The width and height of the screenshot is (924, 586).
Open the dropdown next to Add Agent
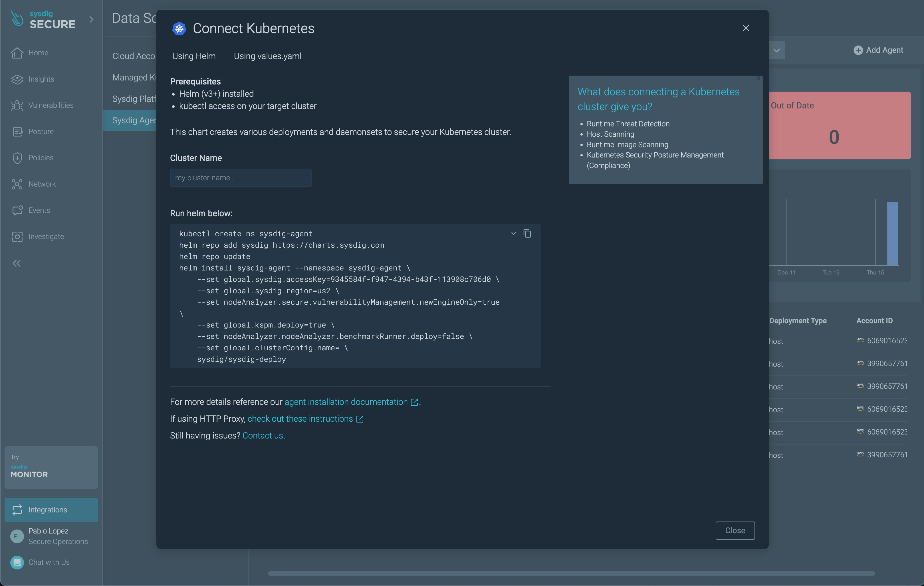[x=777, y=50]
